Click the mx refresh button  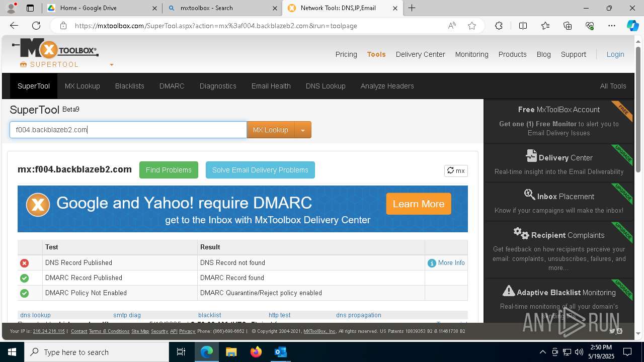(x=456, y=171)
